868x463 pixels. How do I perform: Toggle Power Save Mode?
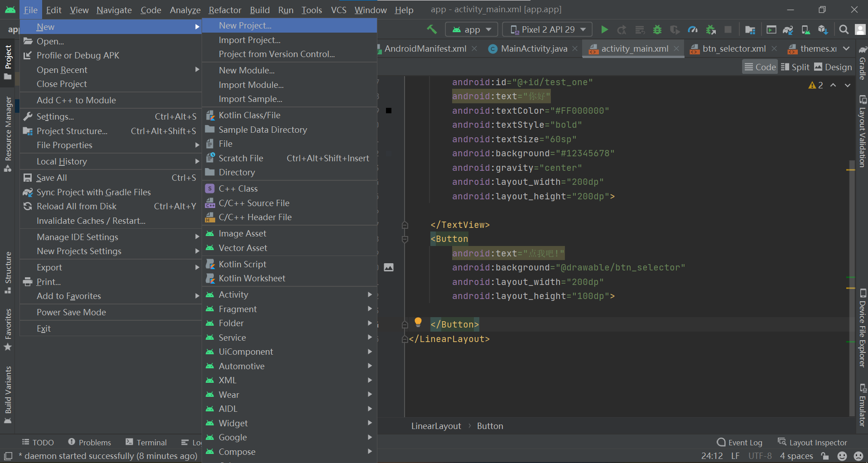[110, 312]
